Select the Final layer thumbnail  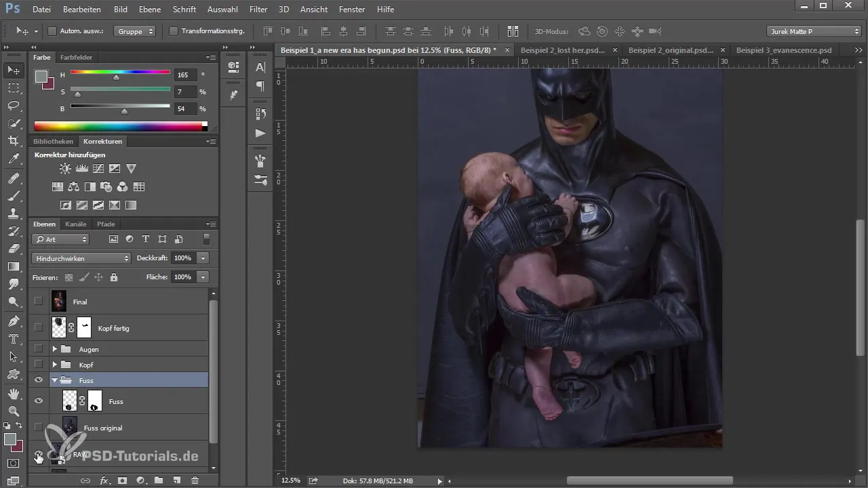(59, 301)
